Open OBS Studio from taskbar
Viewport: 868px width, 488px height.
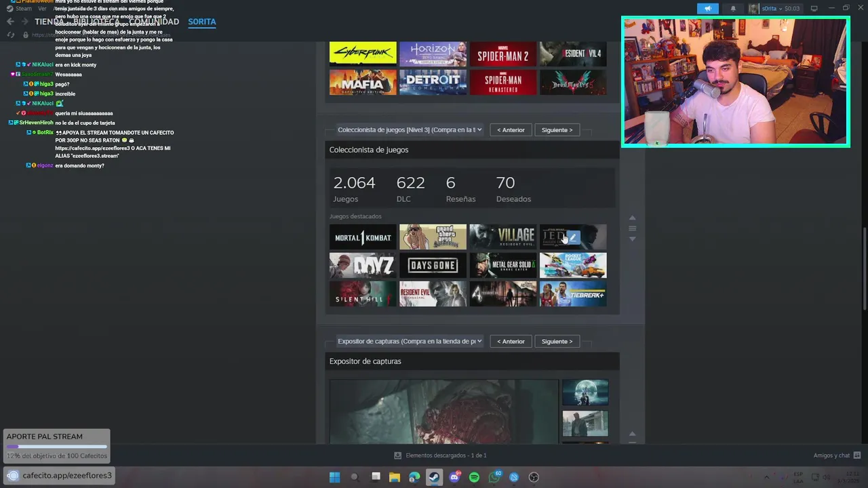click(534, 477)
